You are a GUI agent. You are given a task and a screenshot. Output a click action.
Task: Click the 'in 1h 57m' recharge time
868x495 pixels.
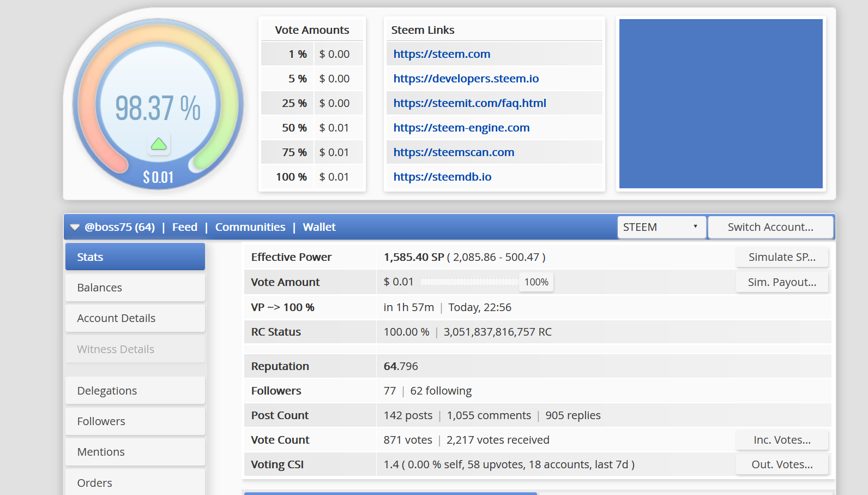click(x=409, y=307)
